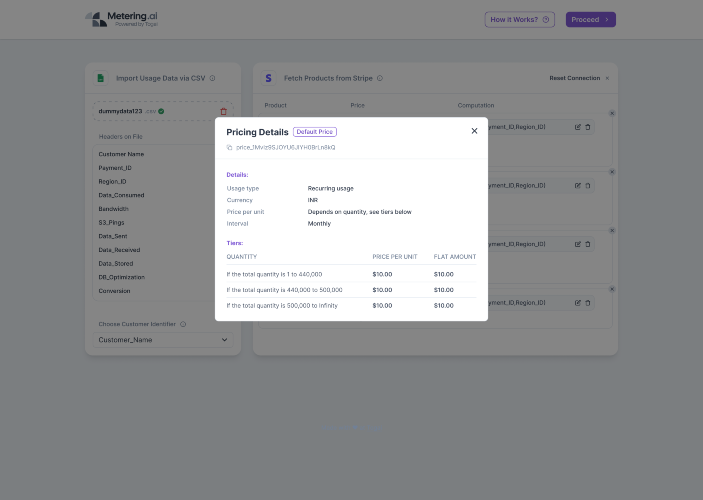The image size is (703, 500).
Task: Click the PRICE PER UNIT column header
Action: tap(395, 257)
